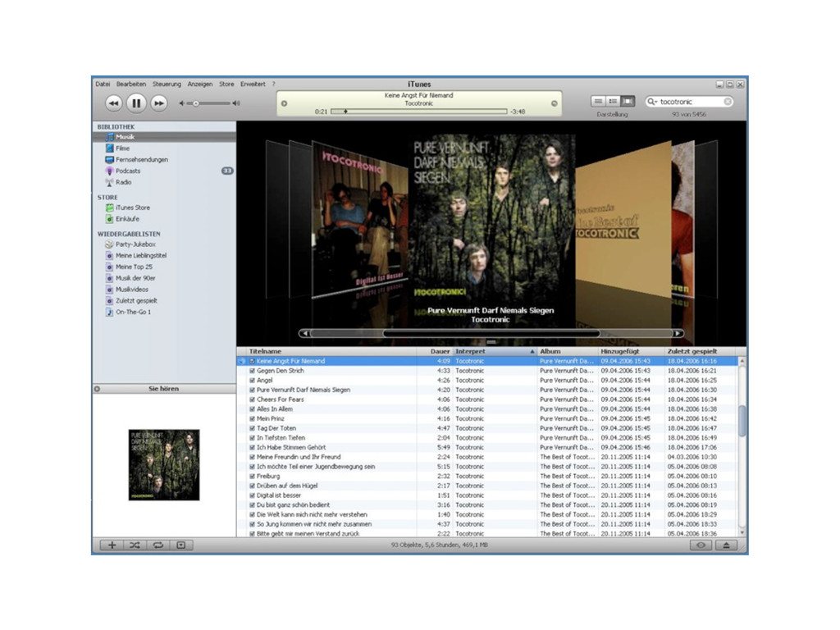Sort by Zuletzt gespielt column
The height and width of the screenshot is (630, 840).
pyautogui.click(x=701, y=351)
